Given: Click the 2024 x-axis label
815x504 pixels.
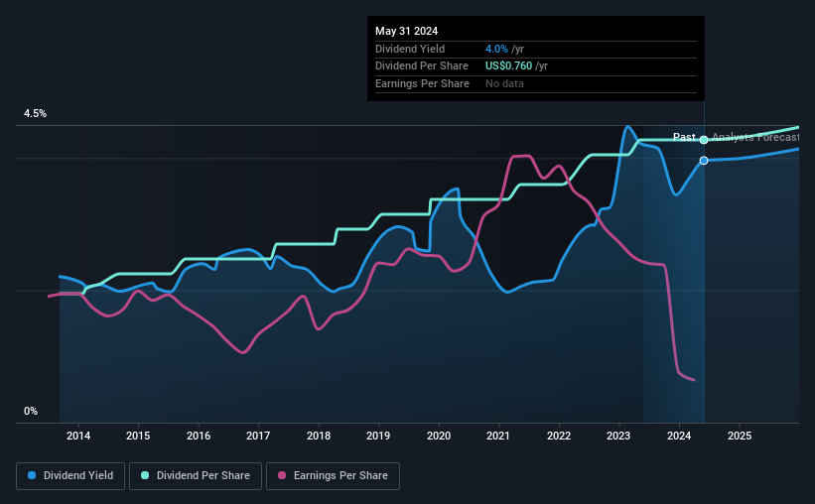Looking at the screenshot, I should [679, 436].
